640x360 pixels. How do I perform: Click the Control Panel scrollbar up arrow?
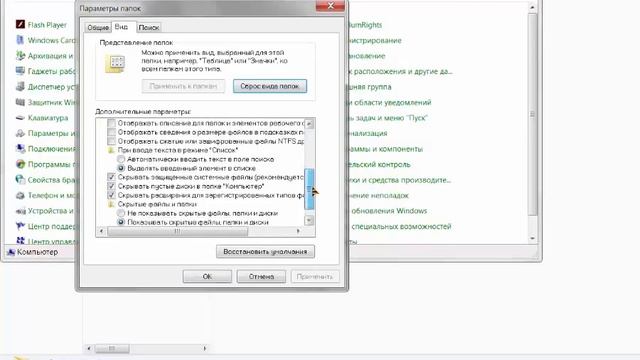(532, 7)
